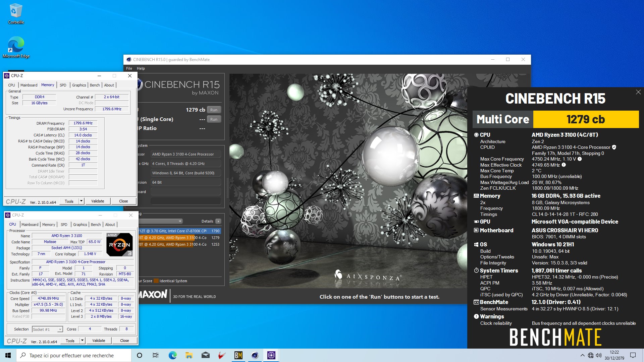Click the Windows search box on taskbar
This screenshot has height=362, width=644.
[74, 355]
